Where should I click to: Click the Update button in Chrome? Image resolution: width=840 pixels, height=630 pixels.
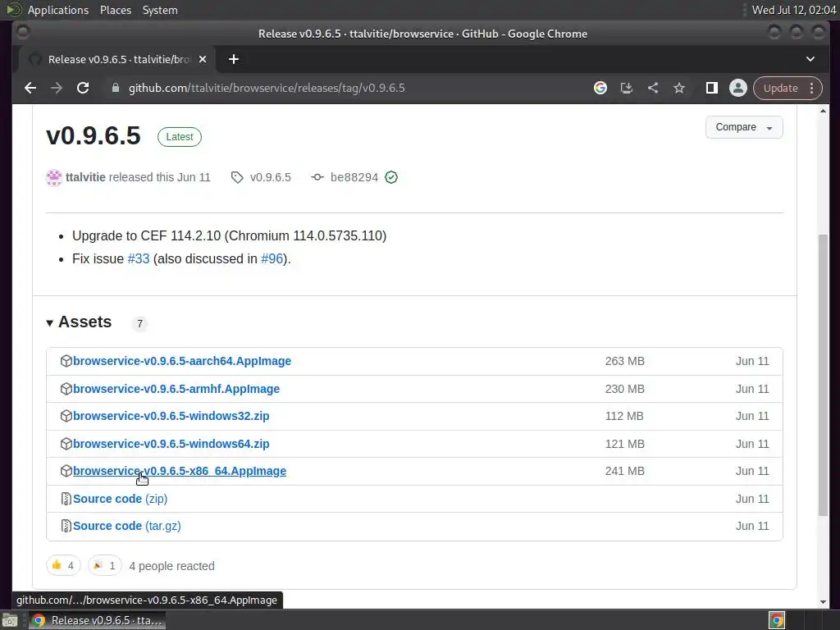[x=780, y=88]
